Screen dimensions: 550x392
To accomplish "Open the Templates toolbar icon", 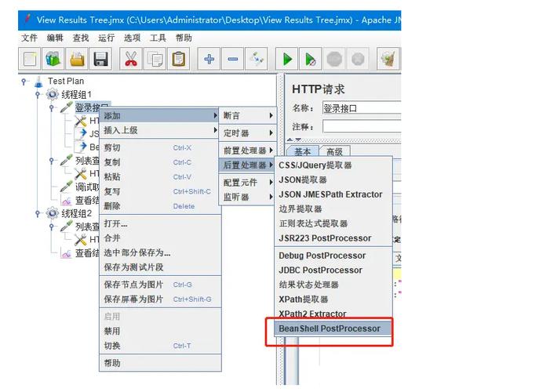I will (53, 59).
